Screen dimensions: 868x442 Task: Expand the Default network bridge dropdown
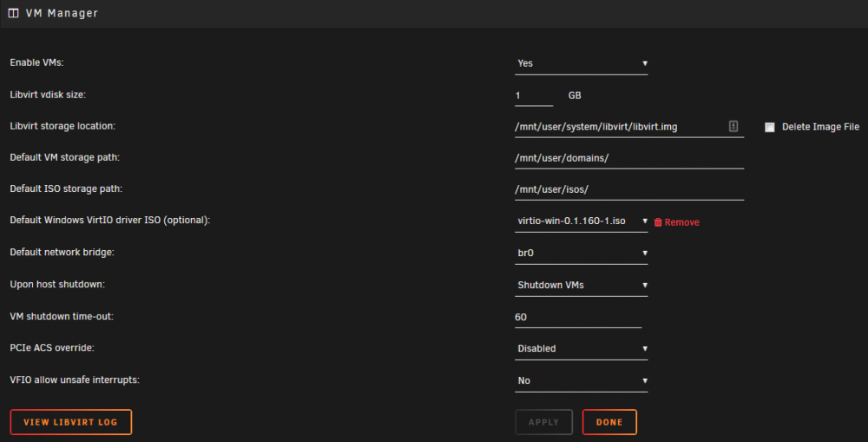pyautogui.click(x=581, y=253)
